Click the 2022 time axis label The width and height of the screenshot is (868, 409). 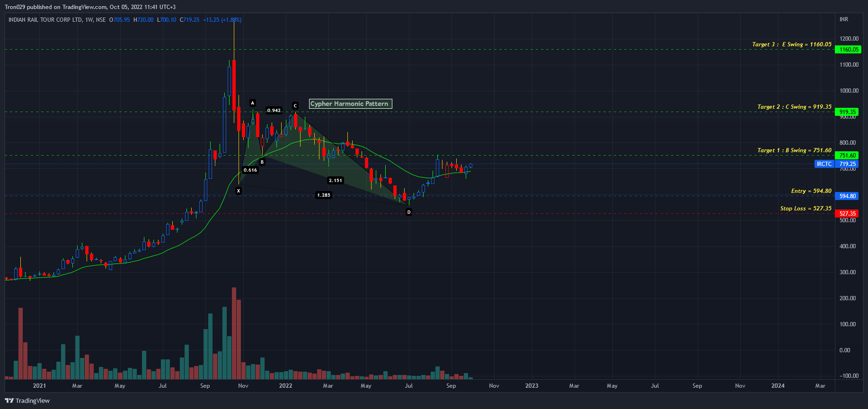click(285, 386)
